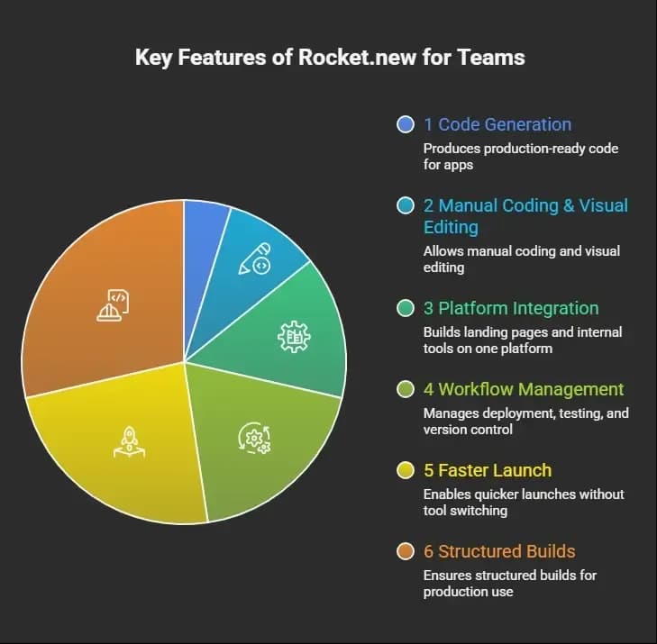Image resolution: width=657 pixels, height=644 pixels.
Task: Click the gear document icon in the green slice
Action: coord(294,337)
